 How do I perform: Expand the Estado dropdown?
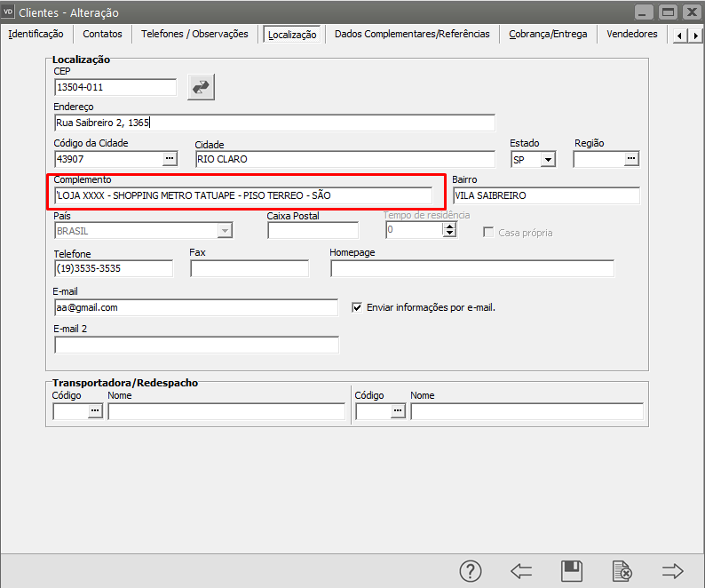tap(548, 160)
